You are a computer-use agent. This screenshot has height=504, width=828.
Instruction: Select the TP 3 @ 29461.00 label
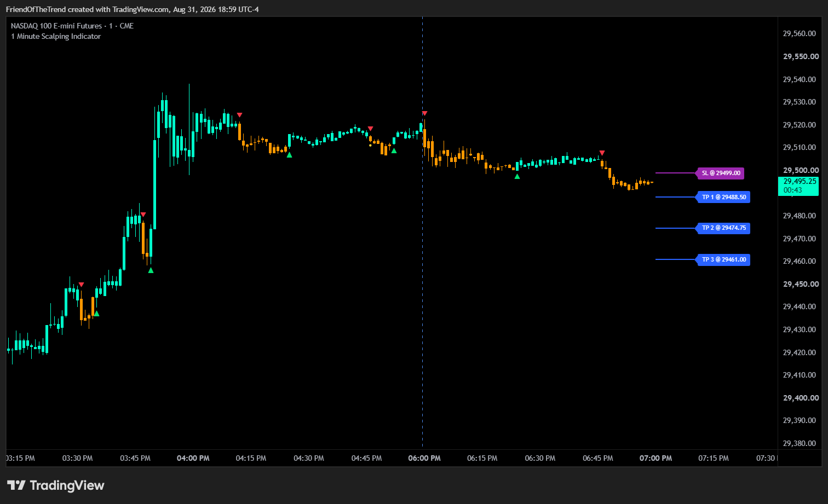[x=723, y=259]
